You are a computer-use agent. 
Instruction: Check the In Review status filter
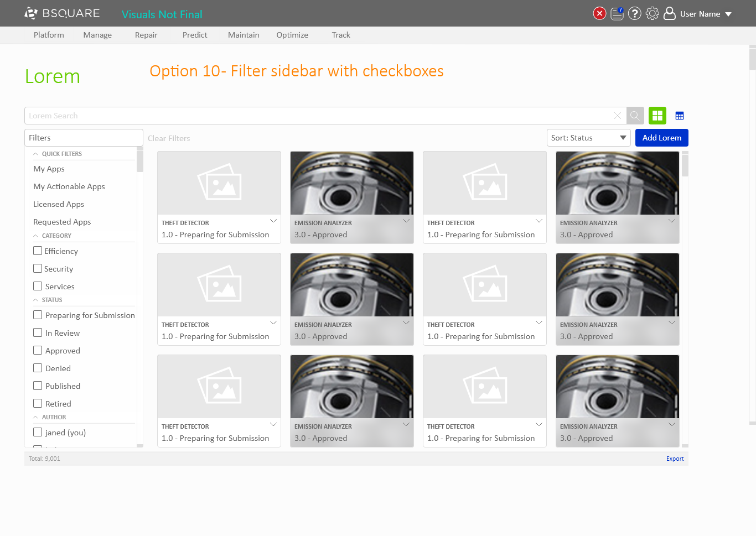[38, 332]
